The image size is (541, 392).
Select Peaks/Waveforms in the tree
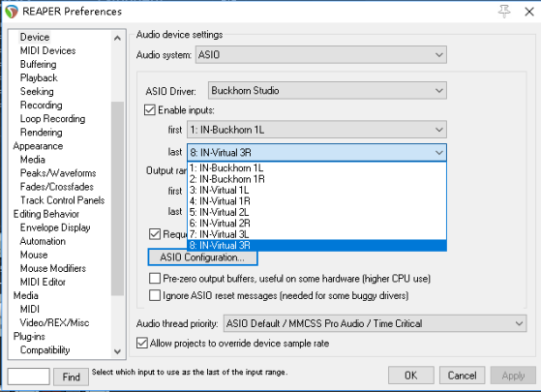(x=58, y=173)
